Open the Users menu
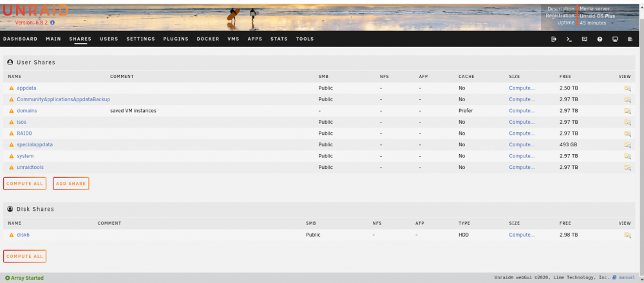Image resolution: width=644 pixels, height=283 pixels. point(109,39)
